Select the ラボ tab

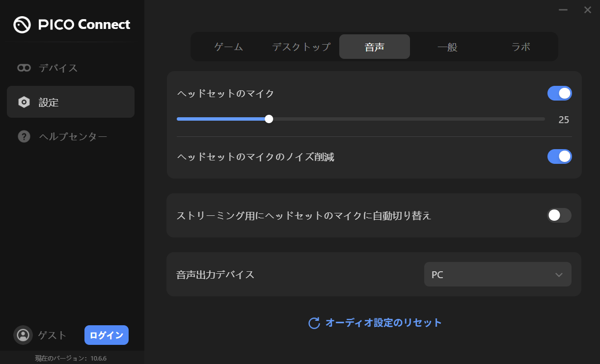coord(520,47)
